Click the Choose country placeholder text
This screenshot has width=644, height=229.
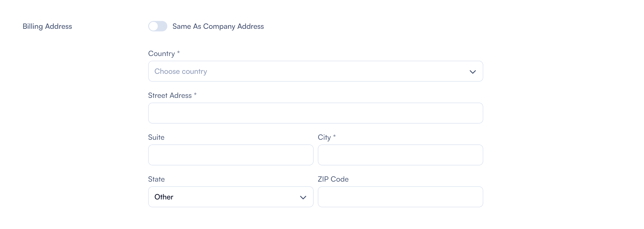tap(181, 71)
